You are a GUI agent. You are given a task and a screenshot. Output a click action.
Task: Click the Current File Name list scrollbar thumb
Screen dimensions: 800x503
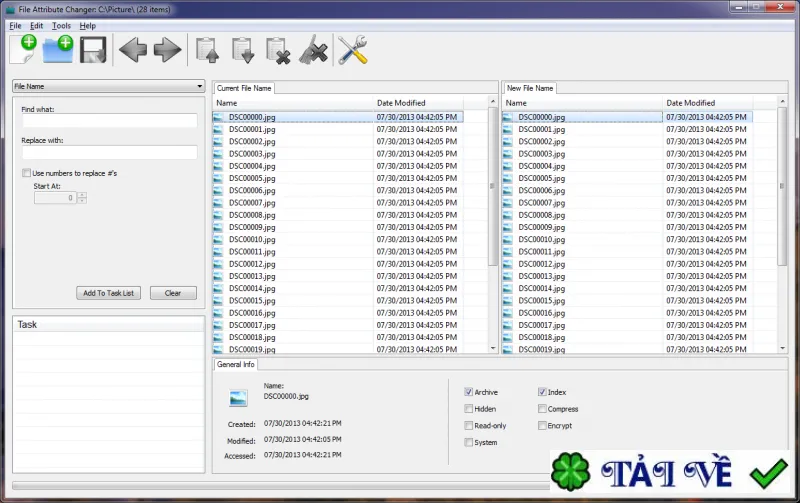pos(493,186)
